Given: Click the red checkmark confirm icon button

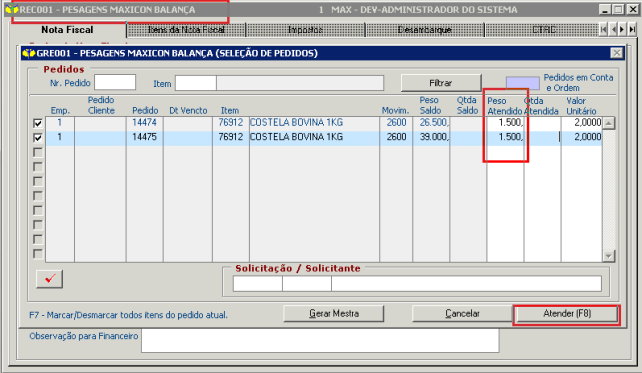Looking at the screenshot, I should click(x=49, y=279).
